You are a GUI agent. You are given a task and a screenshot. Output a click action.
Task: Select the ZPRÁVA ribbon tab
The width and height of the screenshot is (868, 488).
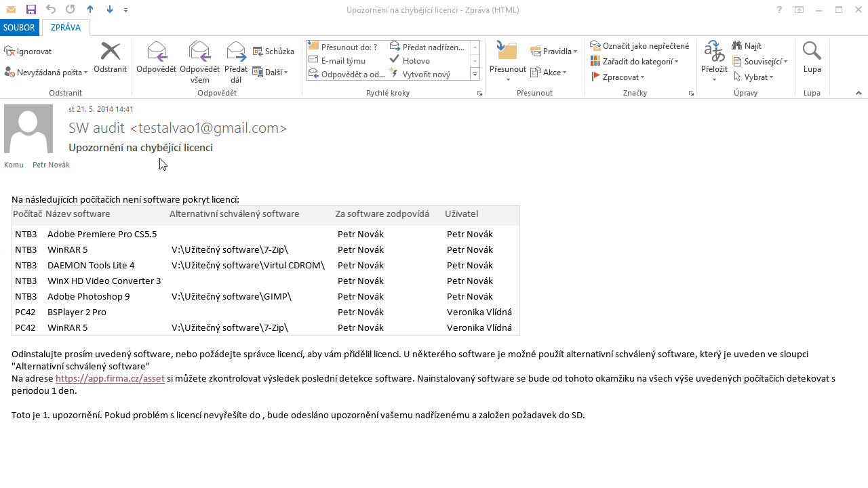pos(65,28)
